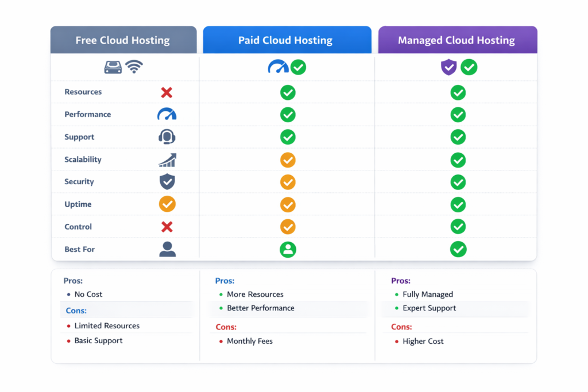Click Paid column orange check for Control
Image resolution: width=588 pixels, height=392 pixels.
coord(288,227)
